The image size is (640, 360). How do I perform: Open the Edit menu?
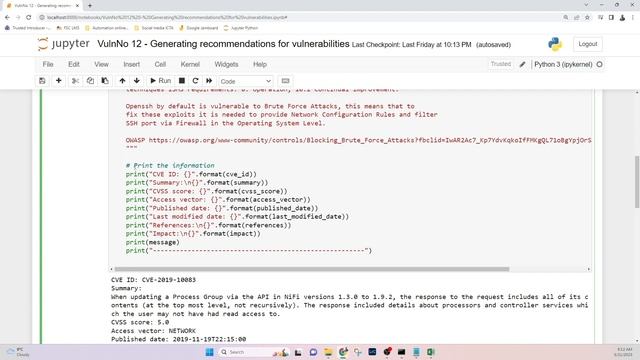click(x=74, y=64)
